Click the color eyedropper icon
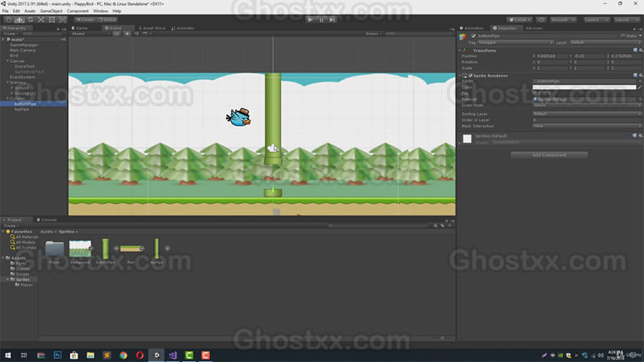Image resolution: width=644 pixels, height=362 pixels. 640,87
